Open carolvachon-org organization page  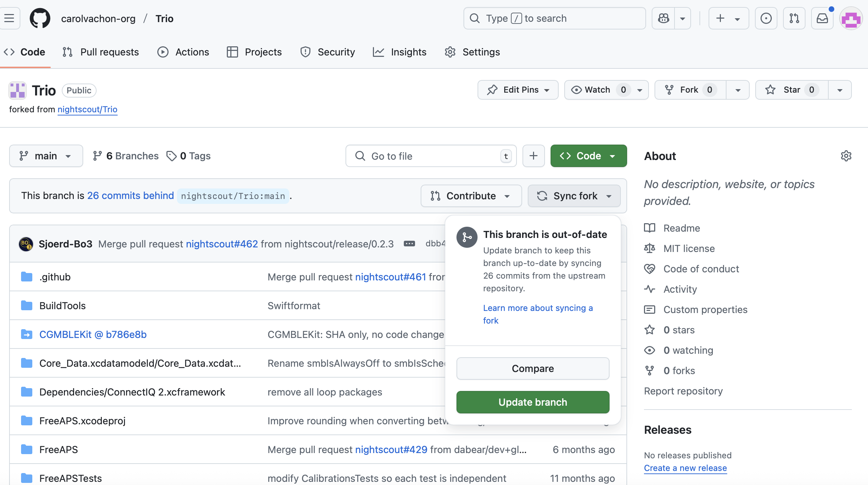tap(98, 19)
